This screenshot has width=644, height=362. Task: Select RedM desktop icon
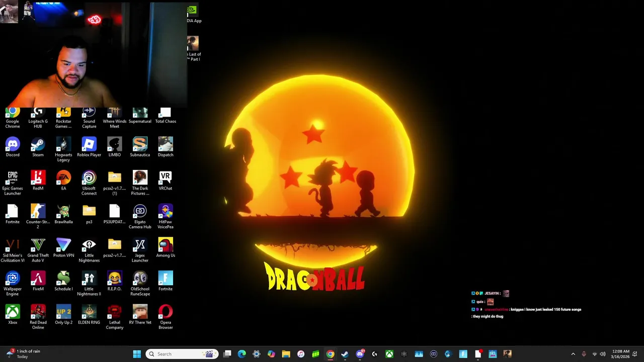click(38, 180)
